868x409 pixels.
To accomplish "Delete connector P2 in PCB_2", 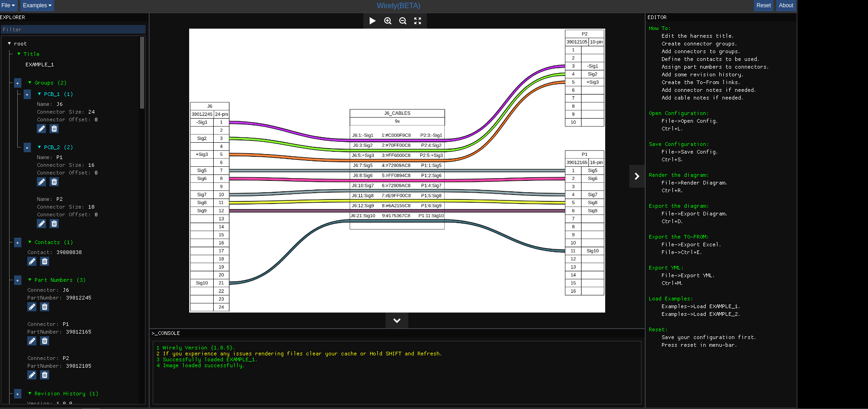I will click(54, 224).
